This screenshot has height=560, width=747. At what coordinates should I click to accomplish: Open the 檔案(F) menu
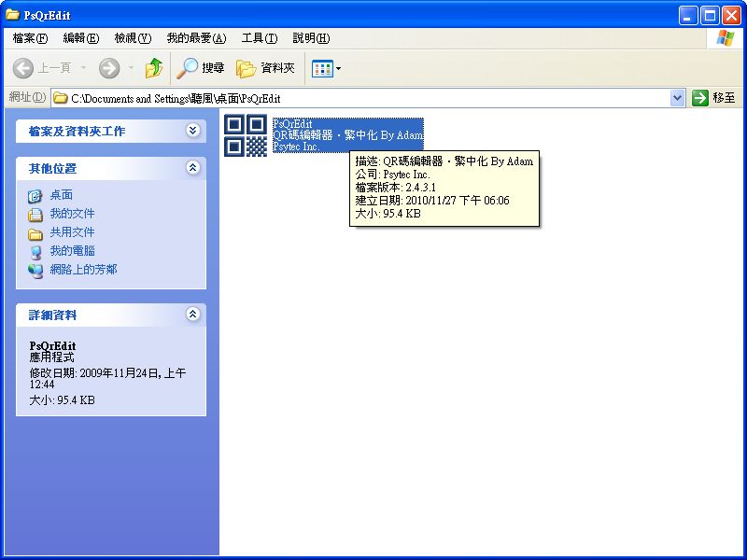point(31,38)
